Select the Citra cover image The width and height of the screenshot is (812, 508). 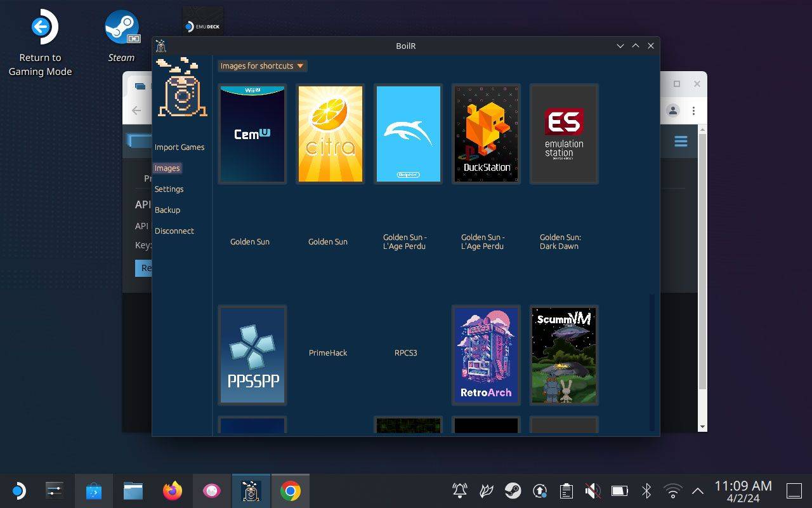(331, 134)
